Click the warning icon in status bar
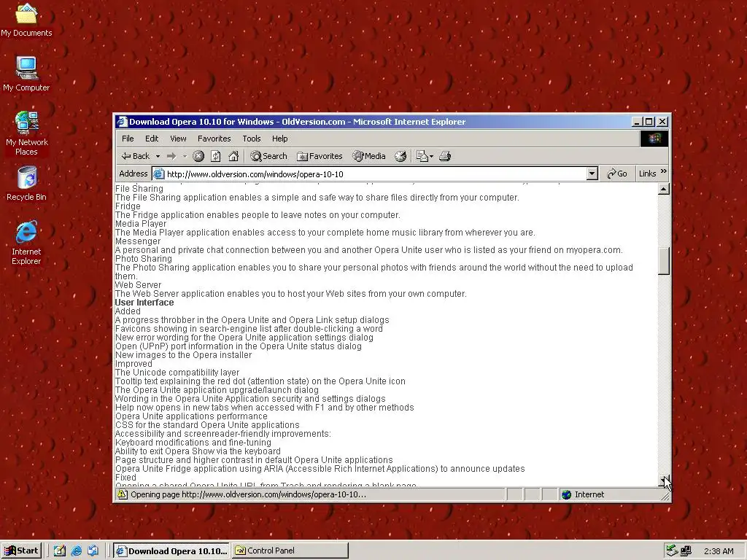The width and height of the screenshot is (747, 560). 123,494
